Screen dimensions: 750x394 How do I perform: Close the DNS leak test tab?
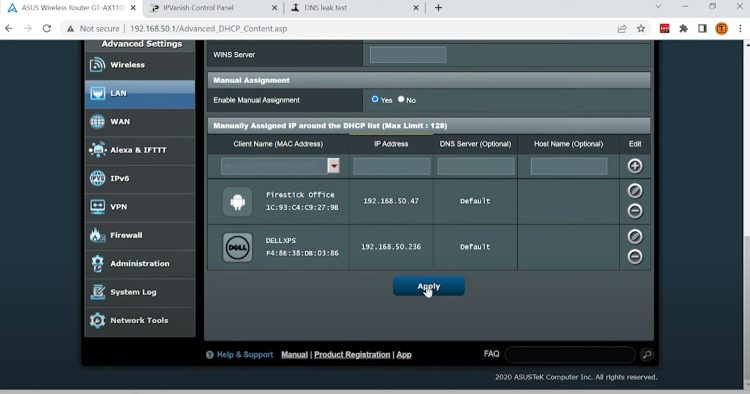[x=416, y=8]
